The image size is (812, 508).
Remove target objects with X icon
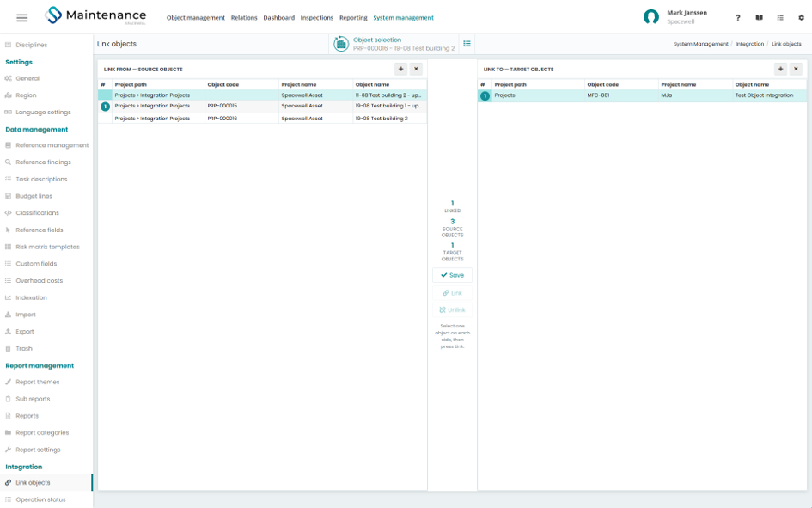click(796, 69)
